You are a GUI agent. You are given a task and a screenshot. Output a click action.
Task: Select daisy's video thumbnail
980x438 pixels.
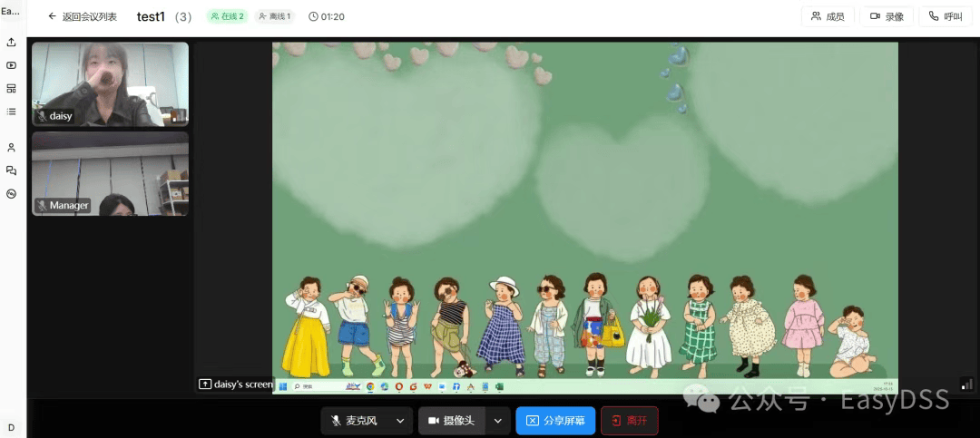110,83
